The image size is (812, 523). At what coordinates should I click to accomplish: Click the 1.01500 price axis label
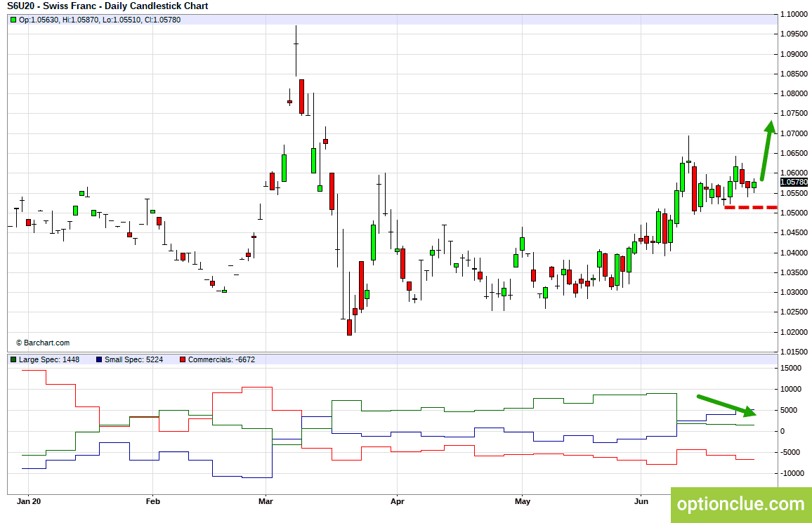click(794, 352)
